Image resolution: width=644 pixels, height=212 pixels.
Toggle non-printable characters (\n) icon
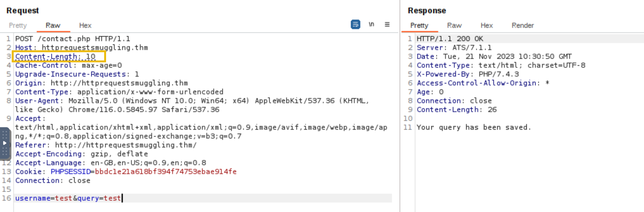[x=371, y=24]
